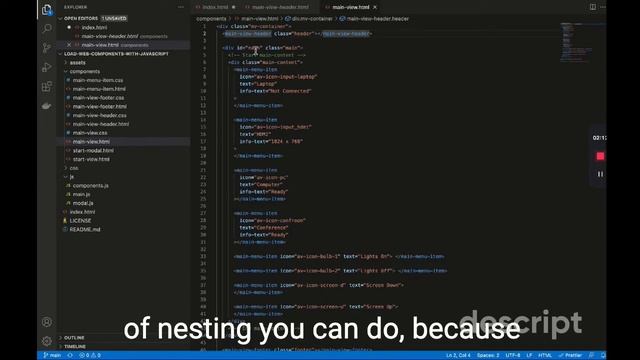The height and width of the screenshot is (360, 640).
Task: Click the split editor right icon
Action: tap(593, 7)
